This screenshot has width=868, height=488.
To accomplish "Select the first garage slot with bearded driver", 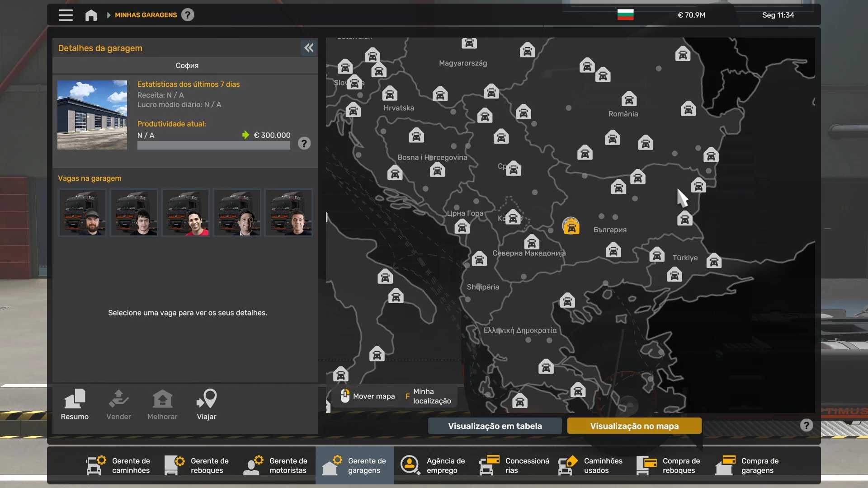I will click(82, 212).
